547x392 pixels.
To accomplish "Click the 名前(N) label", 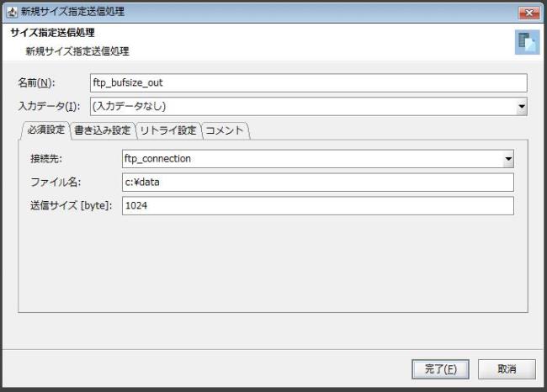I will 36,82.
